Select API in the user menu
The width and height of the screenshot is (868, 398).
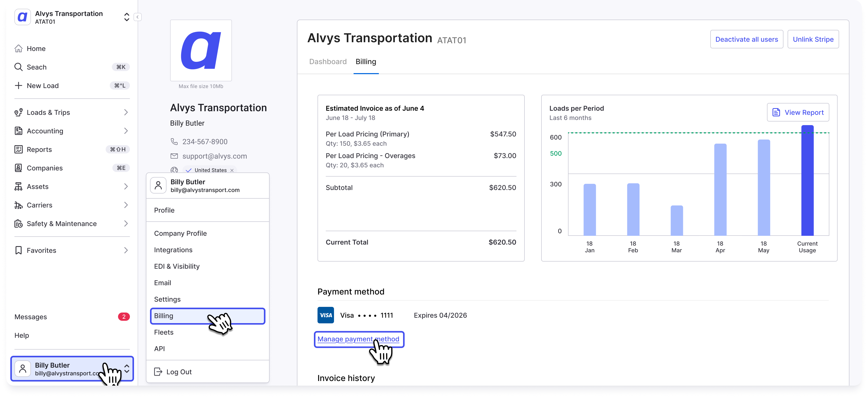point(207,349)
